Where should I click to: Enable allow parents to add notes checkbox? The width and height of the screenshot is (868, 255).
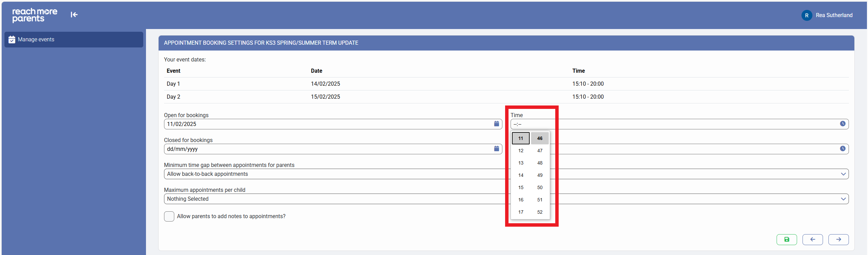click(169, 216)
